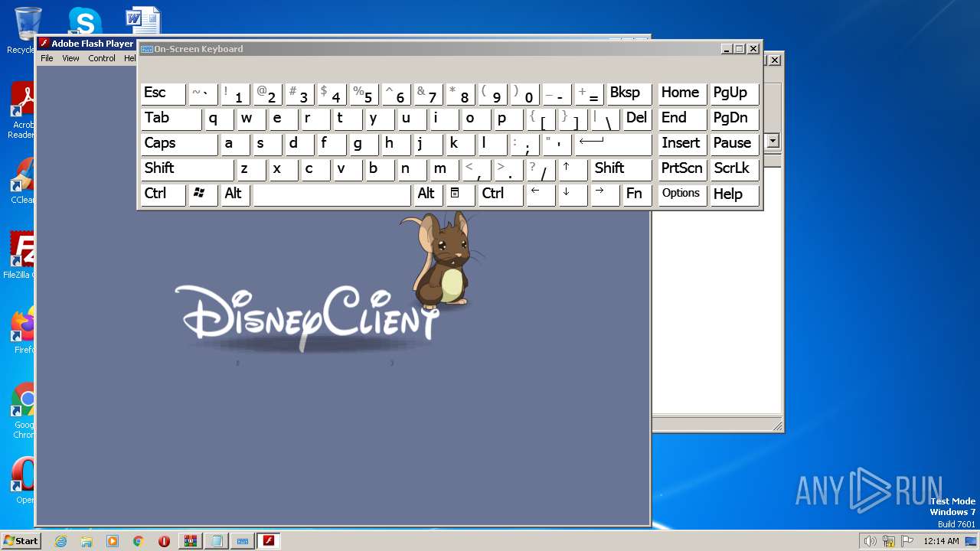Open the File menu in Flash Player
980x551 pixels.
[47, 58]
